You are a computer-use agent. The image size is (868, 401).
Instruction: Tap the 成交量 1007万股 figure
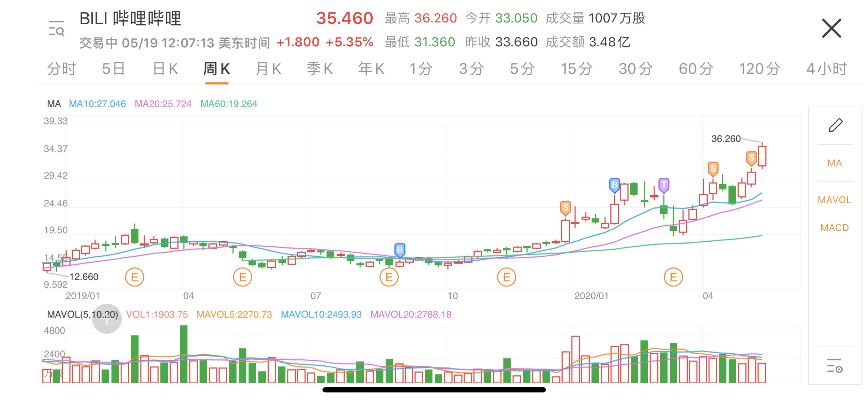tap(595, 18)
